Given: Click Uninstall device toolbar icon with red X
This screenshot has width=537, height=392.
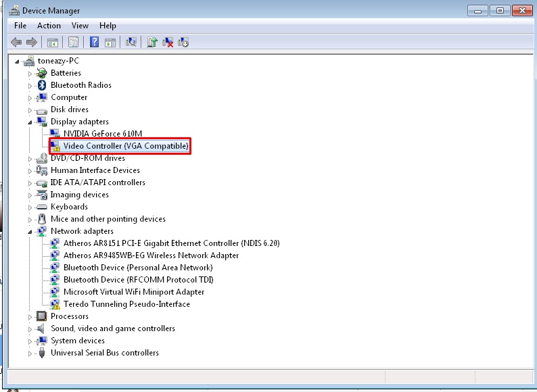Looking at the screenshot, I should [x=168, y=42].
